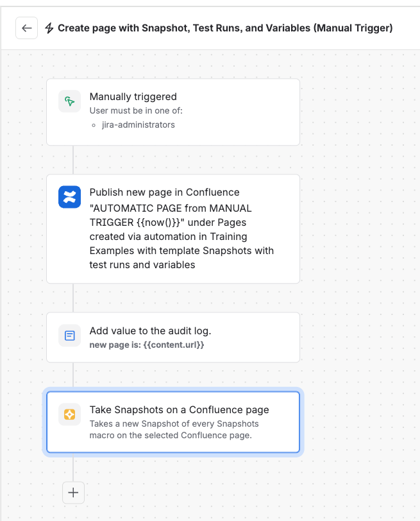The height and width of the screenshot is (521, 420).
Task: Select the Take Snapshots on a Confluence page step
Action: 173,422
